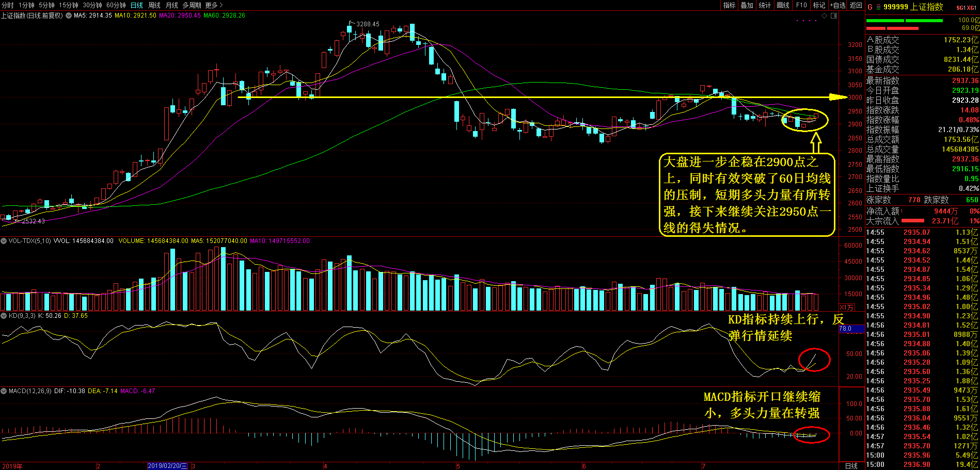This screenshot has width=980, height=470.
Task: Select the 1分钟 period tab
Action: (x=26, y=5)
